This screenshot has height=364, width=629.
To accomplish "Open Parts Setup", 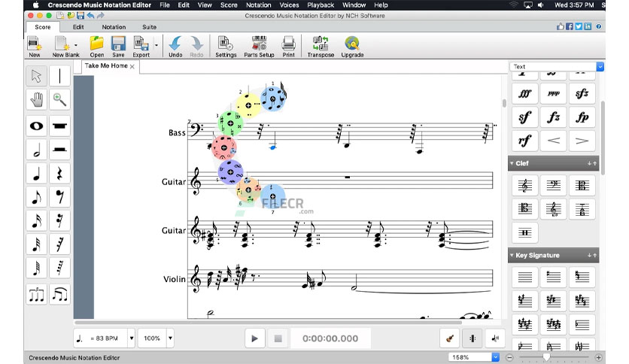I will click(x=259, y=47).
